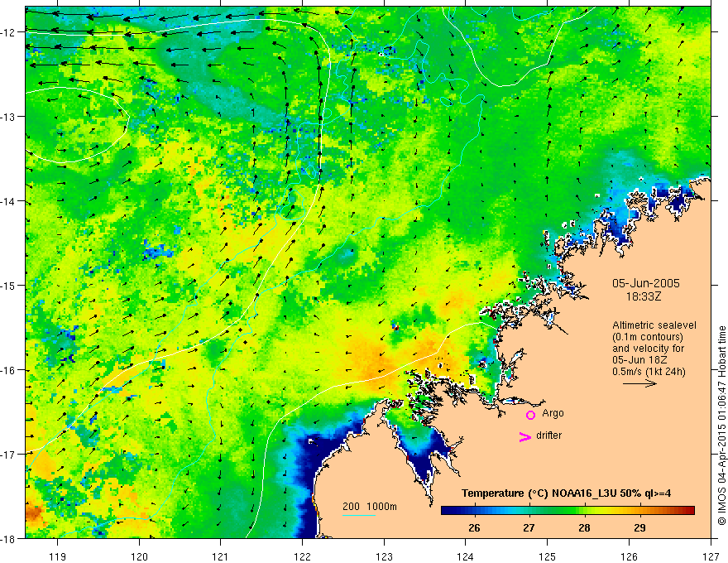Click the -16 latitude axis label
The image size is (728, 563).
8,370
